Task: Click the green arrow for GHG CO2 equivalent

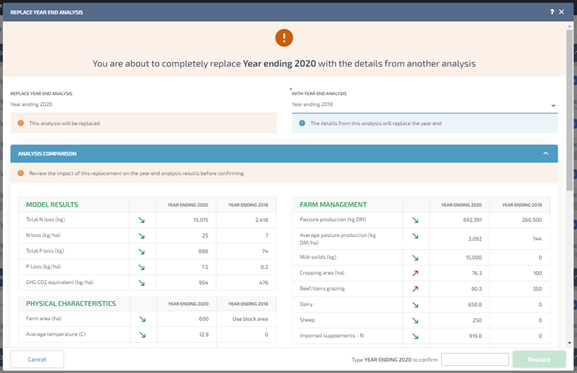Action: pyautogui.click(x=142, y=283)
